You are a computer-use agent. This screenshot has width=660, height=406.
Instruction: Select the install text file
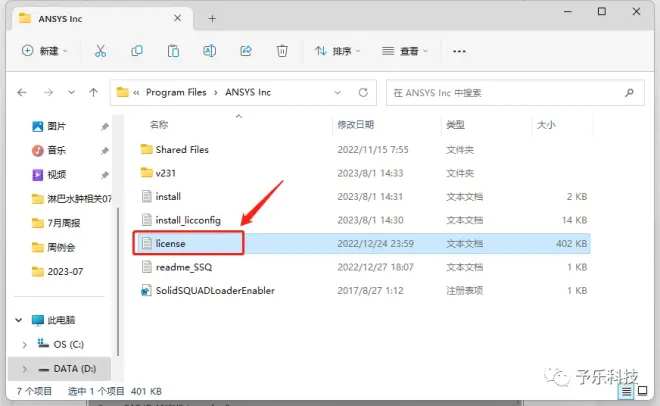coord(168,196)
